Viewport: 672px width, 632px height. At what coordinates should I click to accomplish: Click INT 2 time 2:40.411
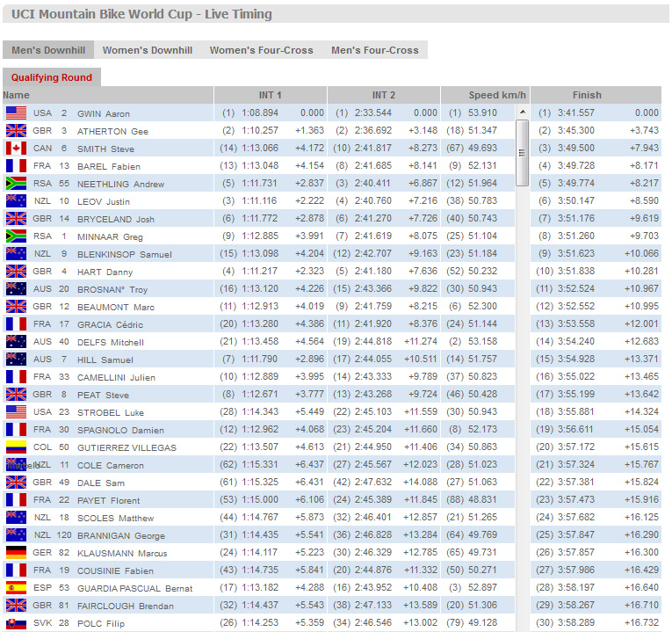[372, 184]
